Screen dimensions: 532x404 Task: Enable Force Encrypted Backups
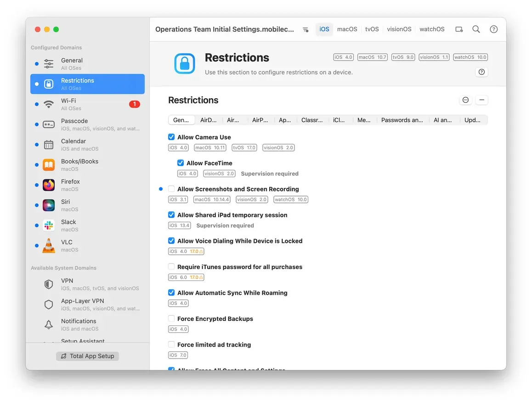171,319
